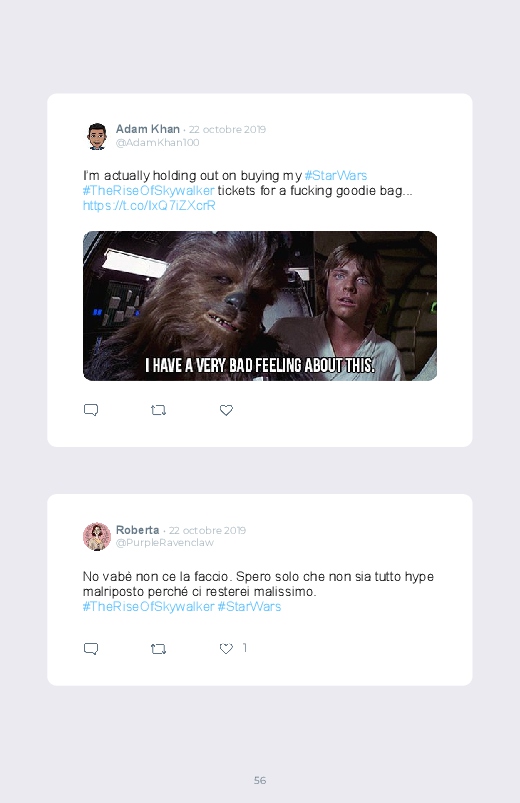Viewport: 520px width, 803px height.
Task: Click the 22 octobre 2019 date on Adam's tweet
Action: [x=227, y=130]
